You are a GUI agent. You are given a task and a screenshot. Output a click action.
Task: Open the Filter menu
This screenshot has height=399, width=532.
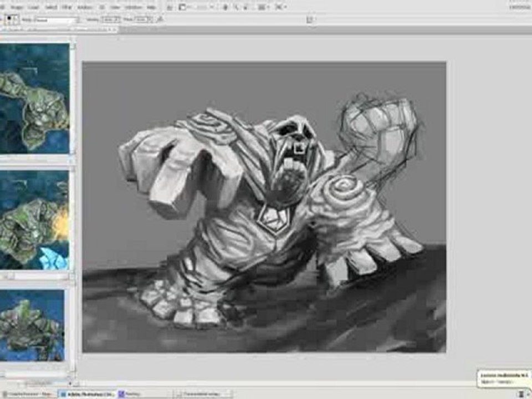pos(66,7)
